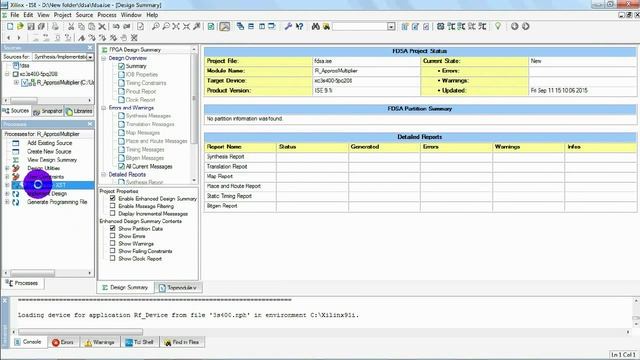
Task: Collapse the xc3s400-5pq208 device node
Action: point(7,74)
